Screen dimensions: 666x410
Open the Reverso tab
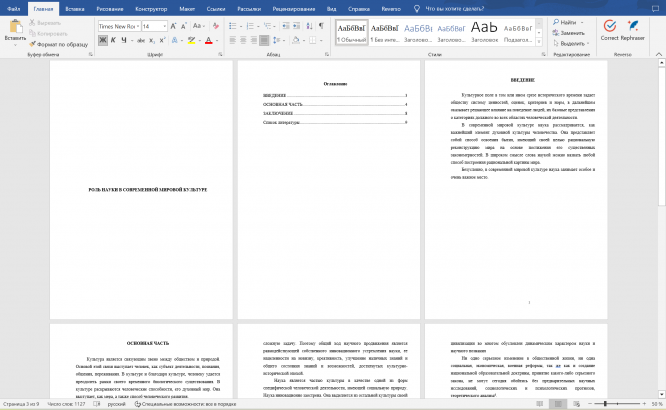[x=391, y=8]
